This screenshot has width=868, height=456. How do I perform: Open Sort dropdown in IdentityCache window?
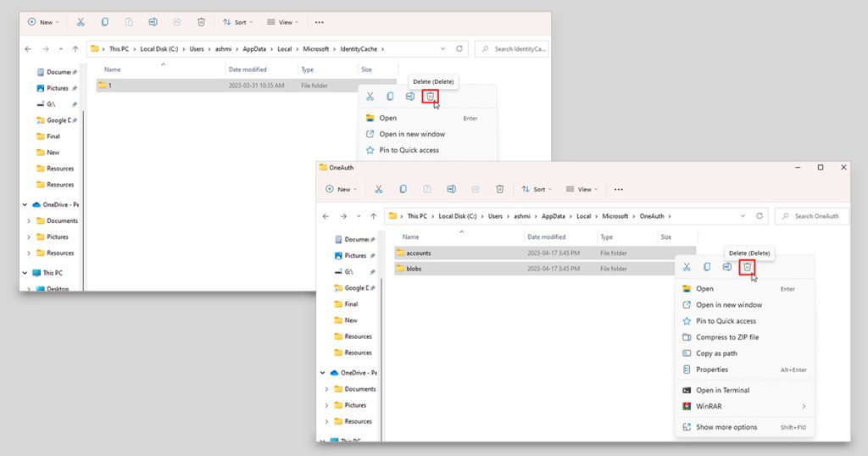[x=237, y=22]
